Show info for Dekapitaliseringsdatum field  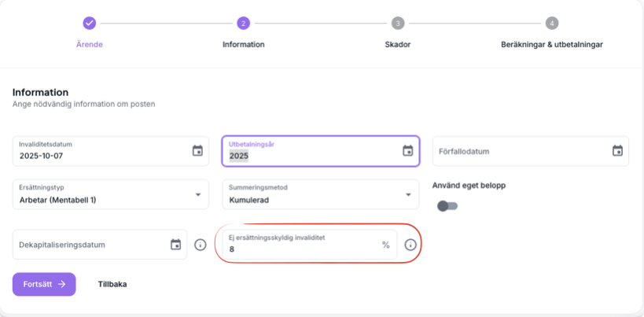200,245
